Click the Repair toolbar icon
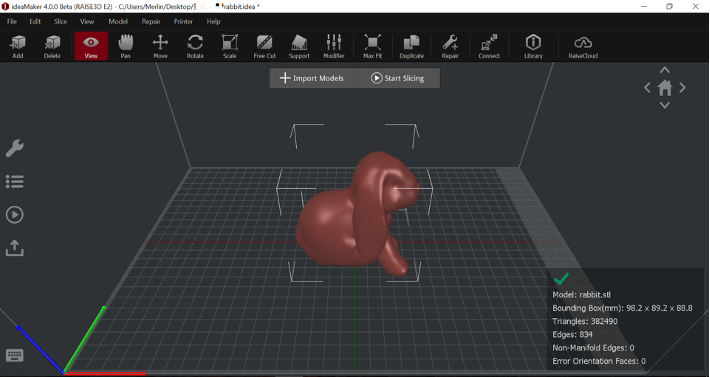Viewport: 710px width, 377px height. click(450, 46)
